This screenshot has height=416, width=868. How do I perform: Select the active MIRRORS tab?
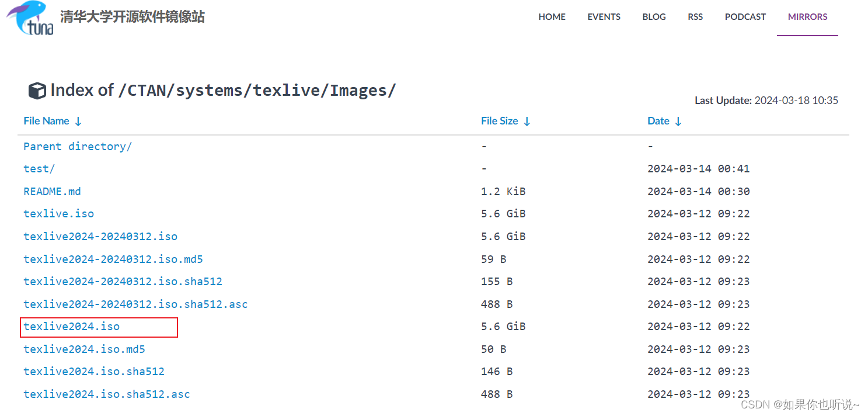coord(807,17)
